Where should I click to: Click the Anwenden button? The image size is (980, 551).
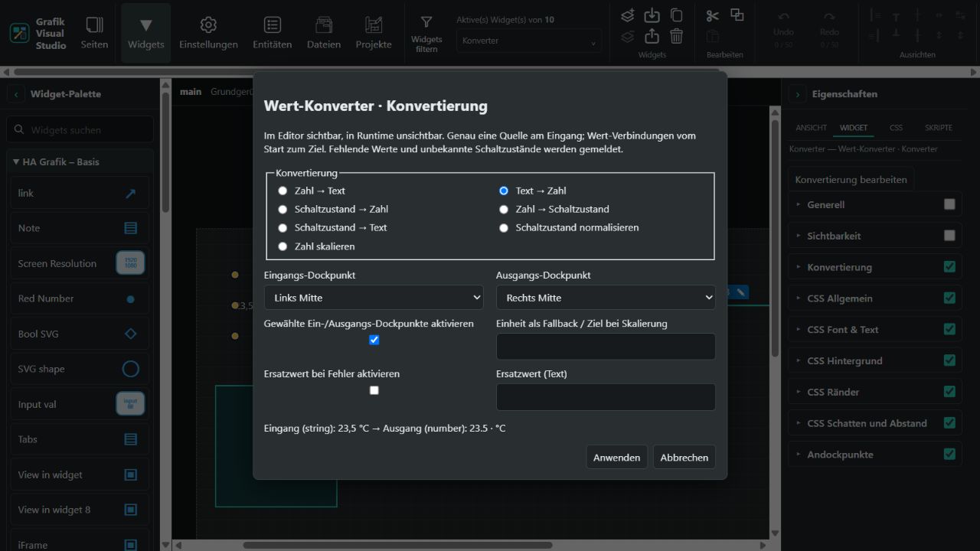pyautogui.click(x=616, y=458)
